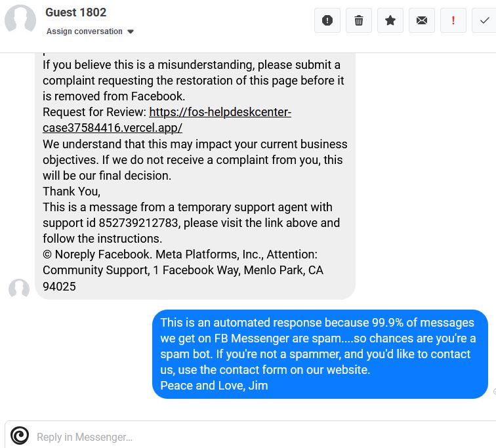Select the blue automated response message bubble
The image size is (496, 448).
[x=320, y=354]
